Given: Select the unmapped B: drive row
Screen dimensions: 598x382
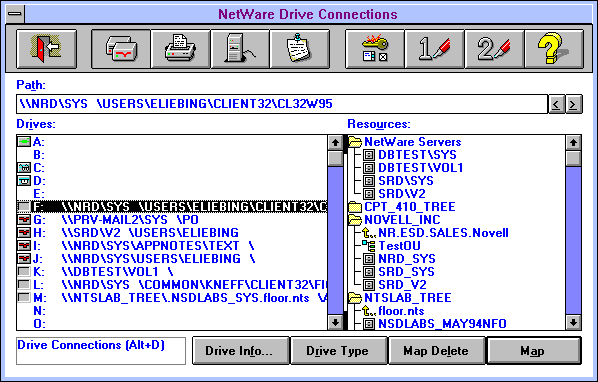Looking at the screenshot, I should coord(172,155).
